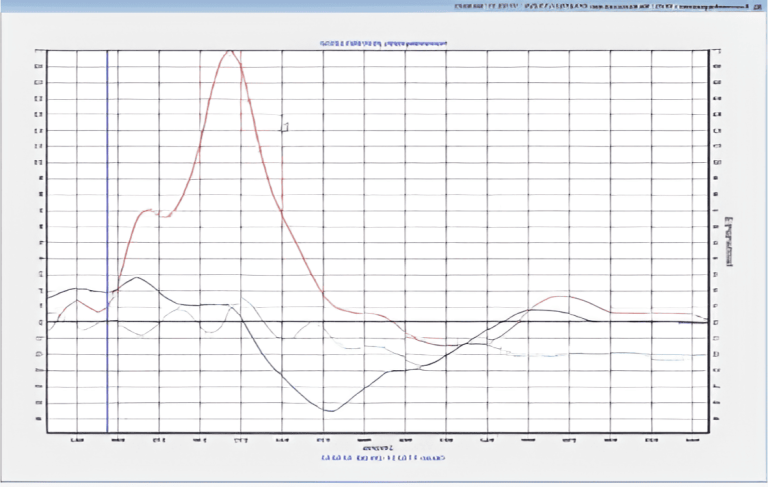Click the lowest trough of the black curve
Viewport: 768px width, 487px height.
pyautogui.click(x=329, y=410)
